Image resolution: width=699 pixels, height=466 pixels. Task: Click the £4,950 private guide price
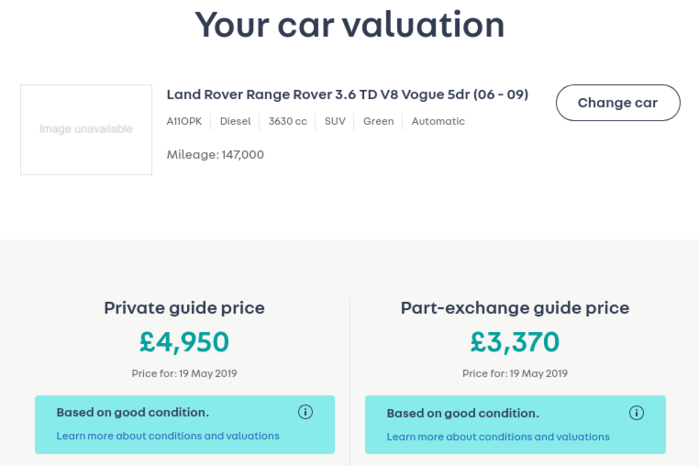coord(184,342)
